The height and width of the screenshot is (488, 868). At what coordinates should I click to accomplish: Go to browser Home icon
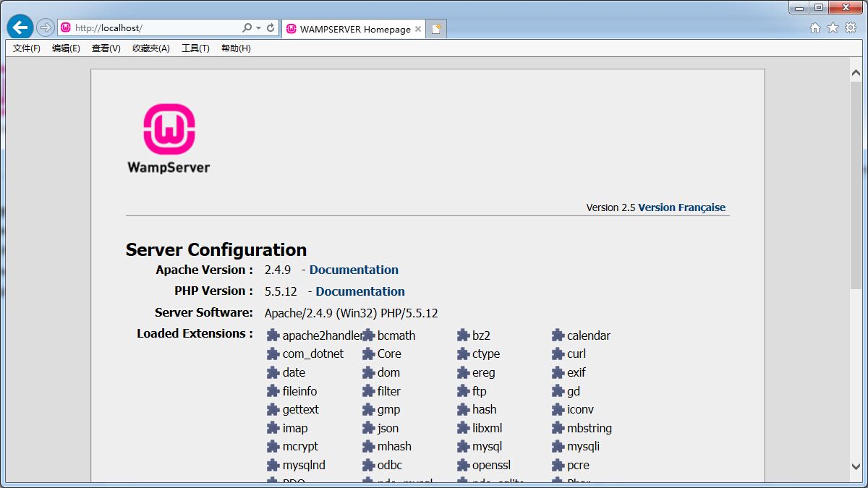[x=815, y=27]
